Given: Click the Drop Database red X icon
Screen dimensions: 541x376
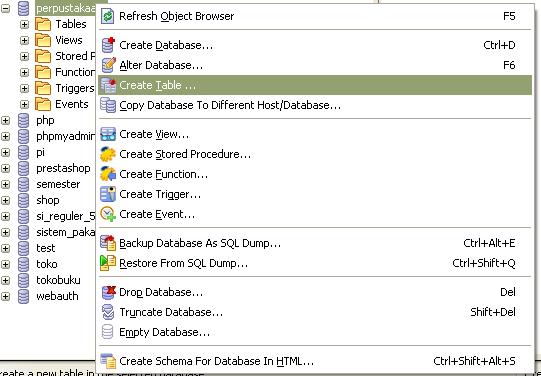Looking at the screenshot, I should pyautogui.click(x=108, y=292).
